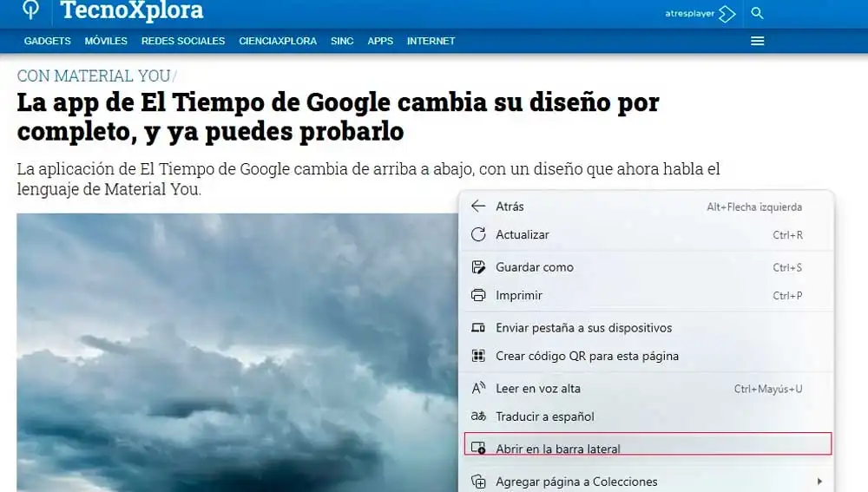Go to the GADGETS section

click(x=48, y=41)
